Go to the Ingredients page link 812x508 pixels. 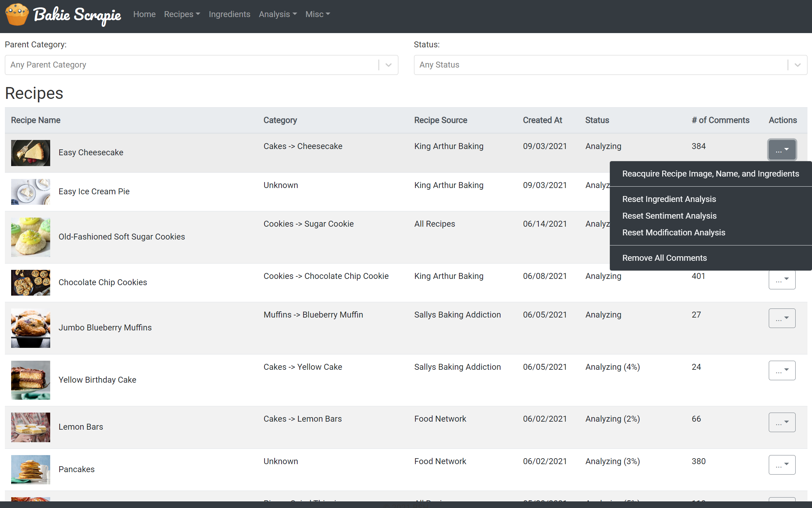229,14
